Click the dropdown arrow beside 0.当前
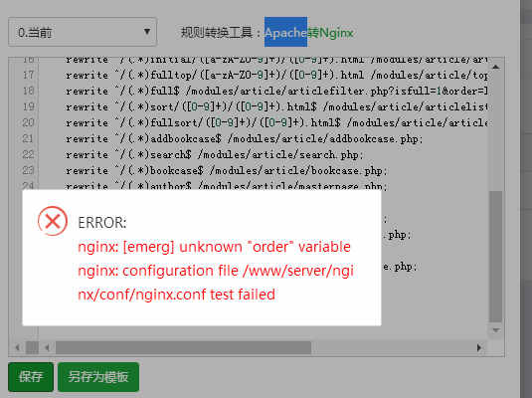 (147, 32)
